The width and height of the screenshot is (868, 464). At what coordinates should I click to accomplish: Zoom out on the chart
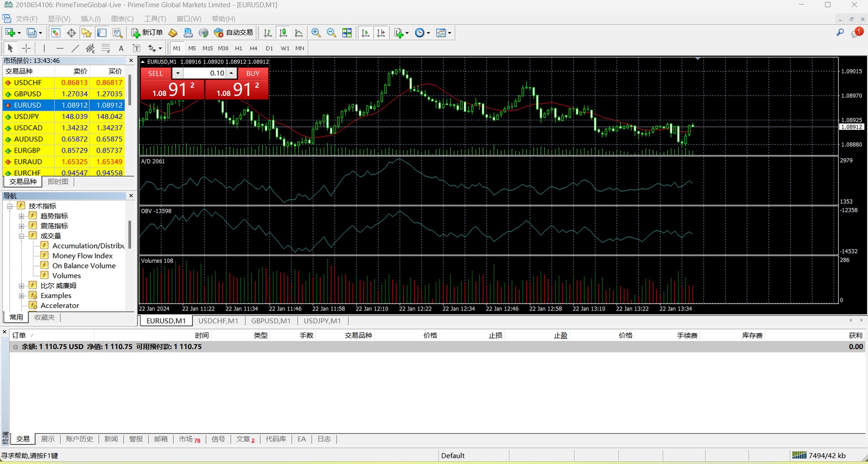click(x=331, y=33)
